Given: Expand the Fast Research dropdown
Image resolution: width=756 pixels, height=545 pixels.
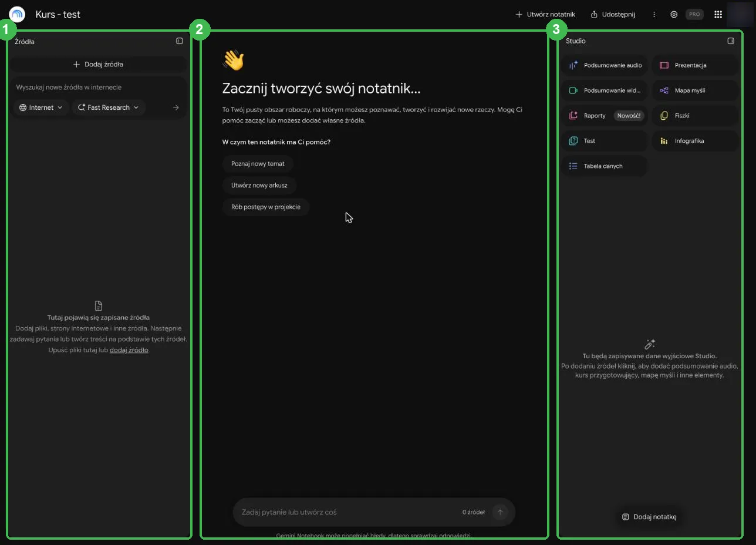Looking at the screenshot, I should coord(109,107).
